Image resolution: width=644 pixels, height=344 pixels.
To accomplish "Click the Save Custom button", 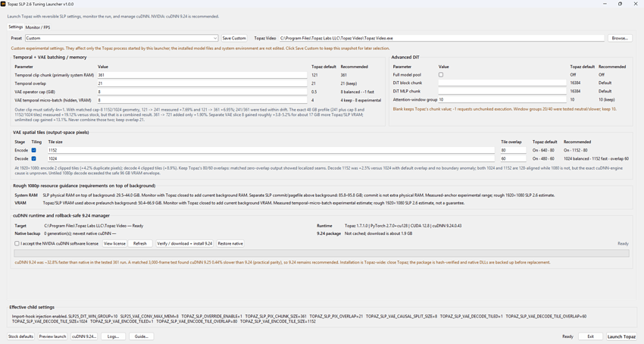I will click(234, 38).
